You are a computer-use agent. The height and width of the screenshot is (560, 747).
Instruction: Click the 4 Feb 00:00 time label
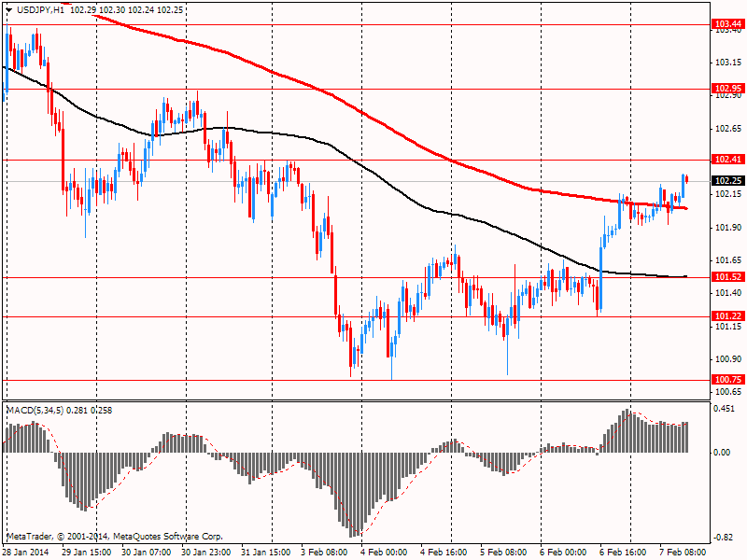(384, 552)
